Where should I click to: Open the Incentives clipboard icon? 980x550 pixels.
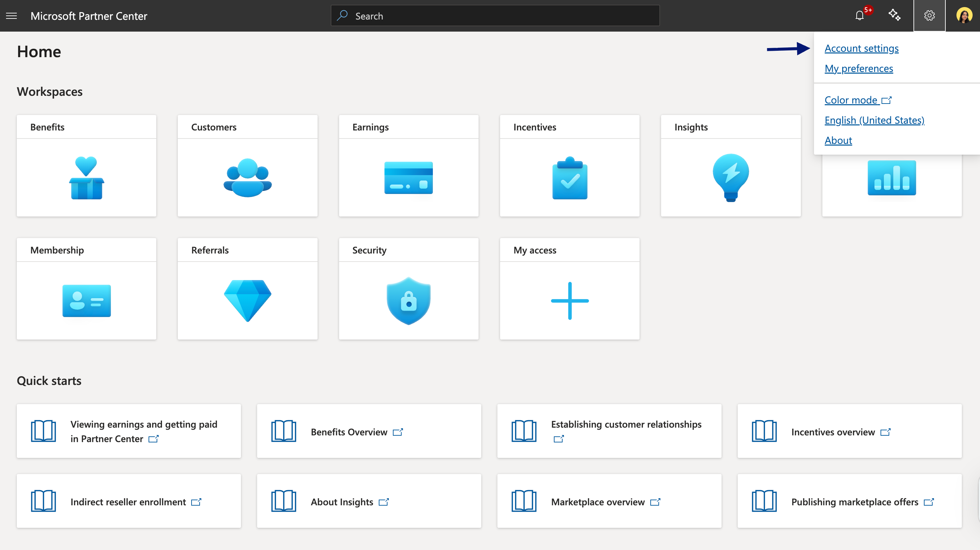570,178
